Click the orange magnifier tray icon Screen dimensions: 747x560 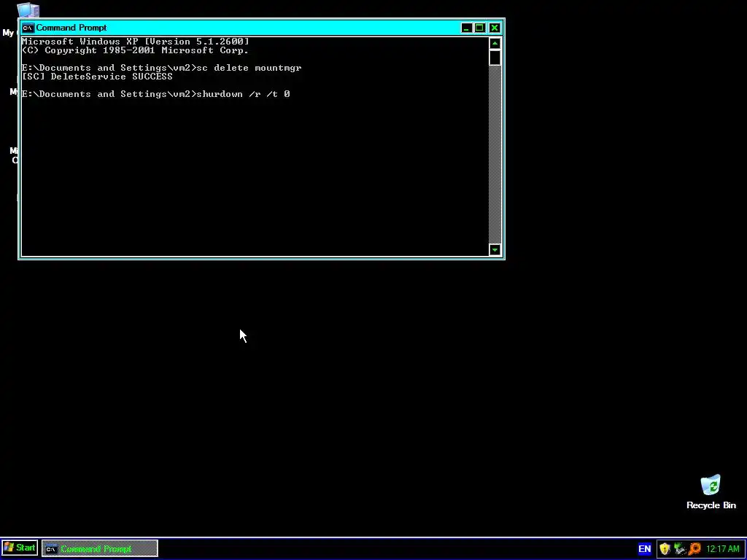(x=694, y=548)
